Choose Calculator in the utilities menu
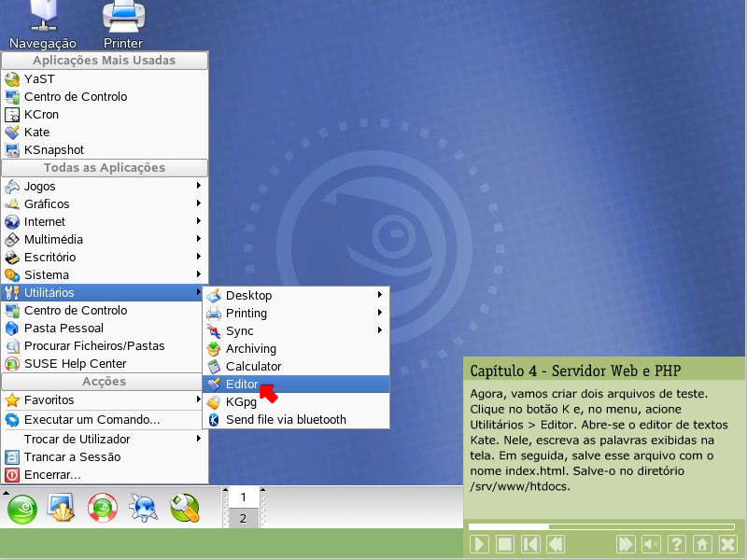Image resolution: width=747 pixels, height=560 pixels. (253, 366)
